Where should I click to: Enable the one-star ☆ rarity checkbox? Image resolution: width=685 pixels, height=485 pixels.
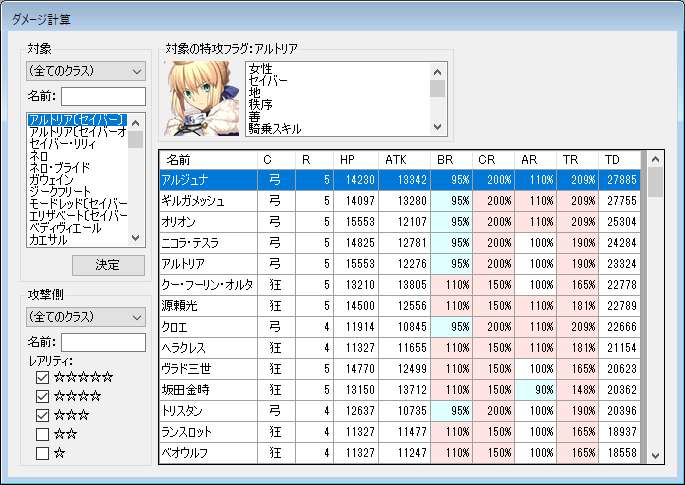pyautogui.click(x=42, y=454)
